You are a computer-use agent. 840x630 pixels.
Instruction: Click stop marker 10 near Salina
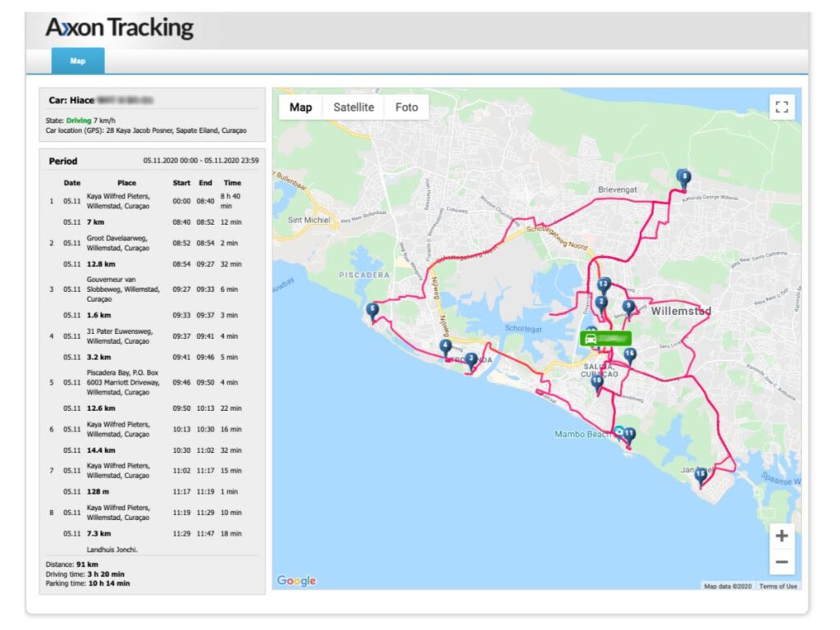pos(597,384)
